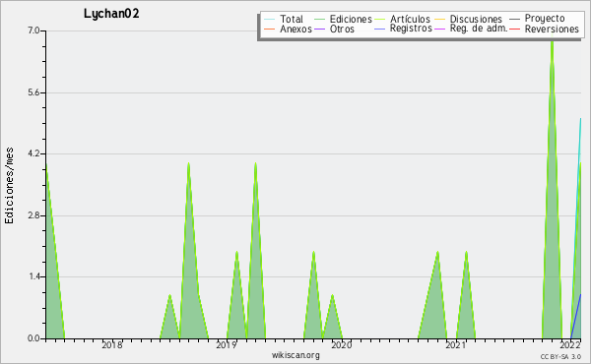591x364 pixels.
Task: Open the wikiscan.org link
Action: click(x=295, y=355)
